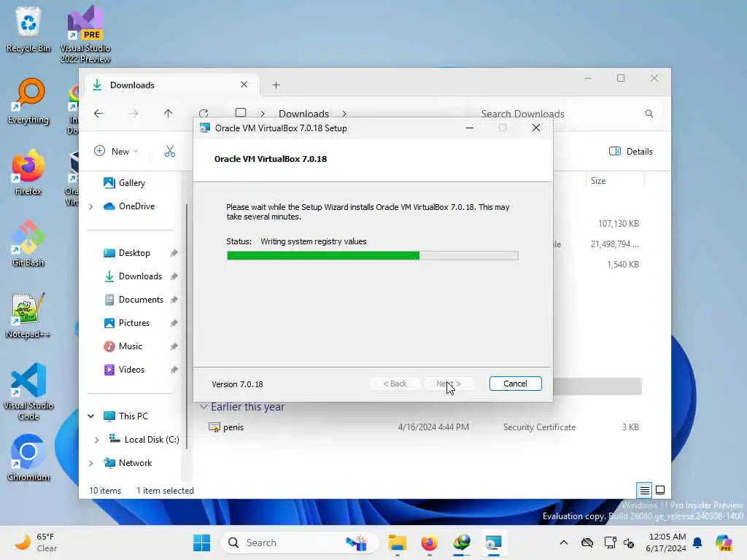Open the clock showing 12:05 AM
Viewport: 747px width, 560px height.
pyautogui.click(x=665, y=542)
